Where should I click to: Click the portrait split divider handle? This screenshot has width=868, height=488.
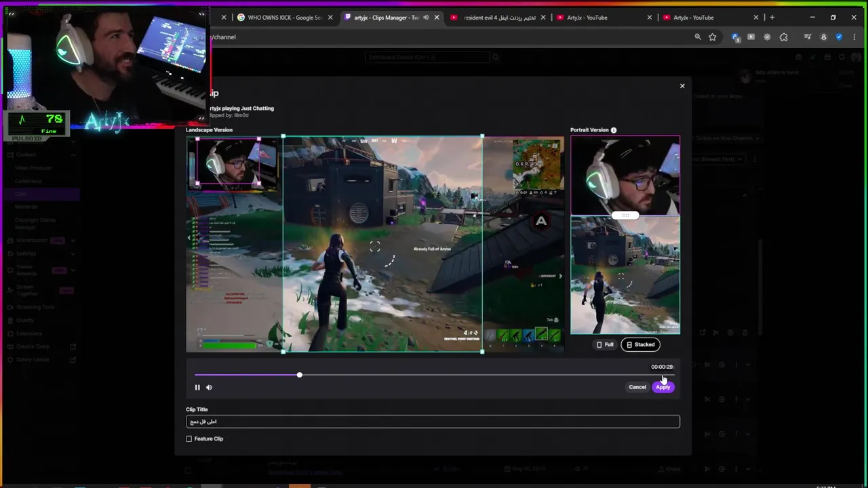point(625,216)
